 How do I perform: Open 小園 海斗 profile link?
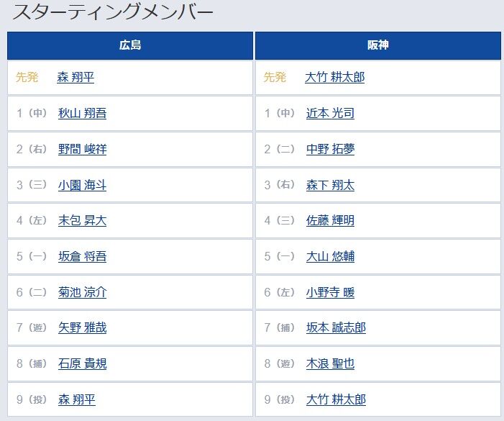pos(82,185)
